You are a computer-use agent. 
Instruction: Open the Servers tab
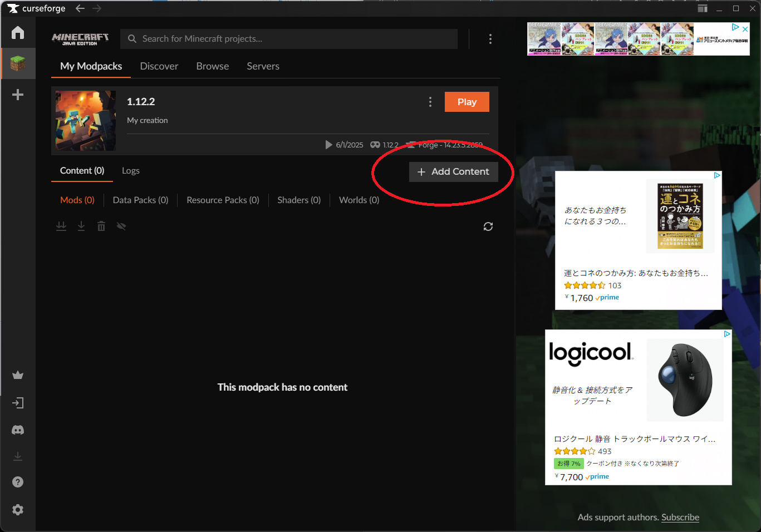tap(263, 66)
